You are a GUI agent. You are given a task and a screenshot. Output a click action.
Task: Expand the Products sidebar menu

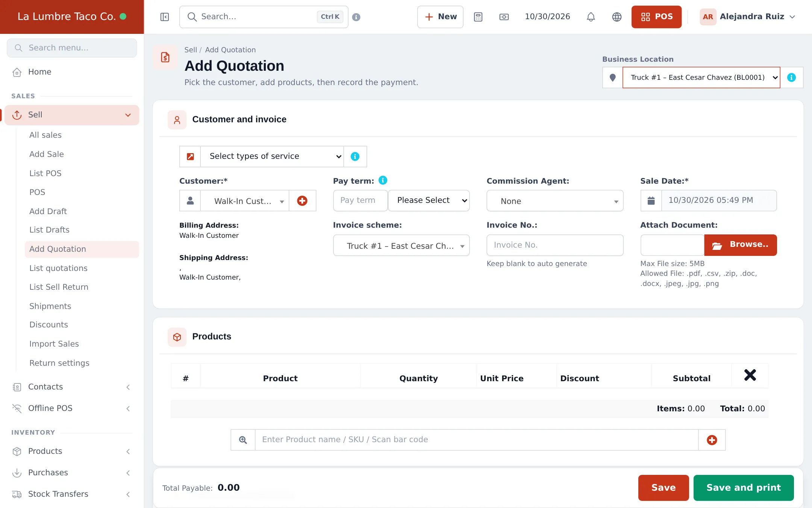point(72,451)
